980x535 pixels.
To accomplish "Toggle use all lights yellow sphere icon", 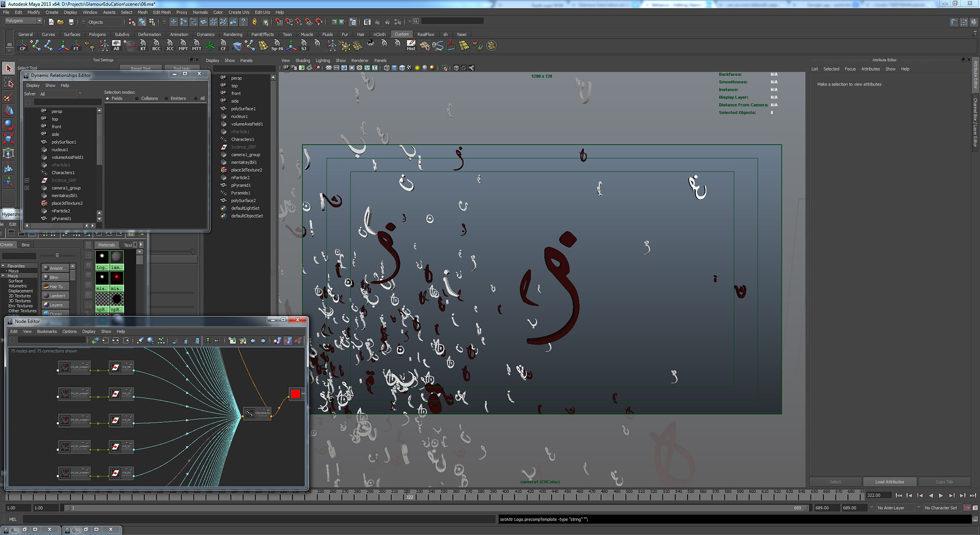I will 418,68.
